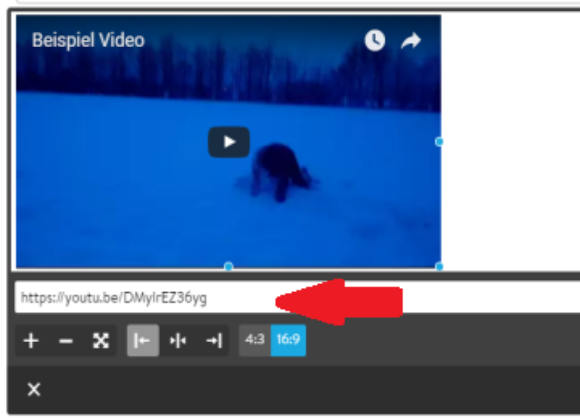The width and height of the screenshot is (580, 419).
Task: Click the Watch later clock icon
Action: coord(375,40)
